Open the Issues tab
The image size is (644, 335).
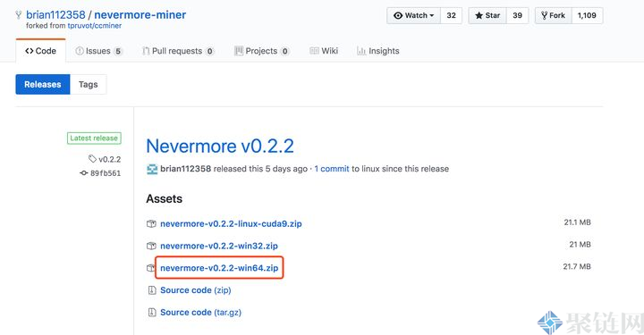point(98,51)
